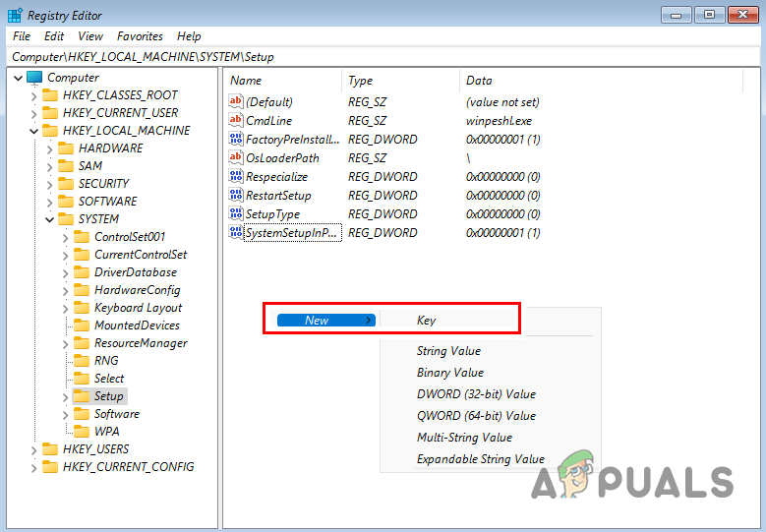Click the DWORD icon beside Respecialize
Screen dimensions: 766x532
235,176
